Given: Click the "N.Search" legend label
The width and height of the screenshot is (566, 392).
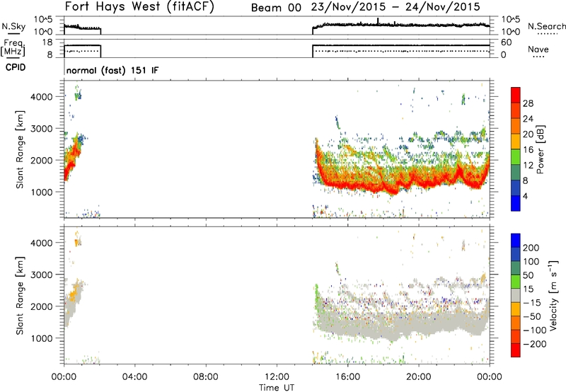Looking at the screenshot, I should point(546,26).
